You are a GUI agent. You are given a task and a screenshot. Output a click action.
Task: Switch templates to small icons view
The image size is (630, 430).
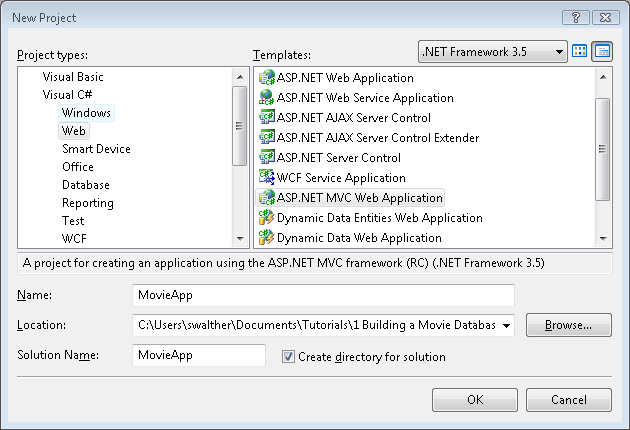point(602,51)
